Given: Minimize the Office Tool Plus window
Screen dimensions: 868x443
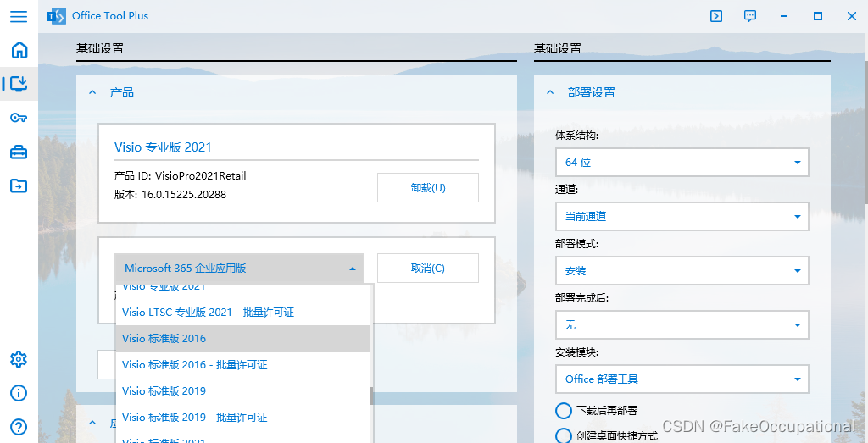Looking at the screenshot, I should point(784,16).
